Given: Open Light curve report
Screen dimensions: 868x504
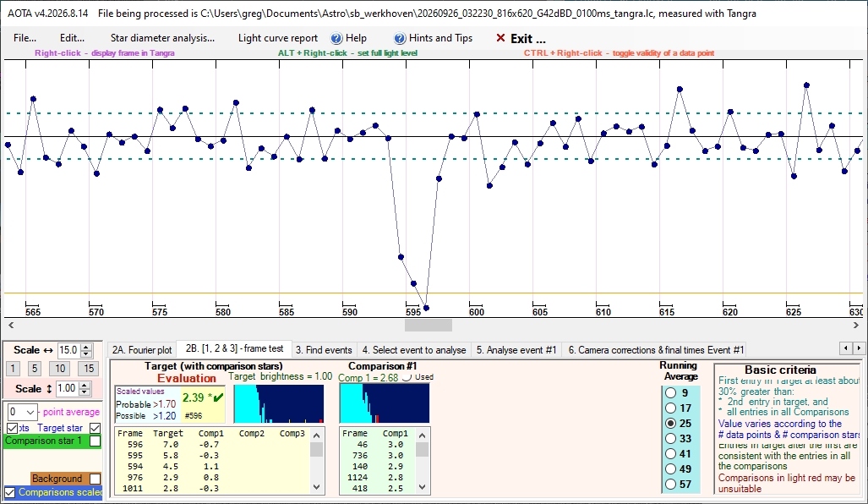Looking at the screenshot, I should [x=278, y=38].
